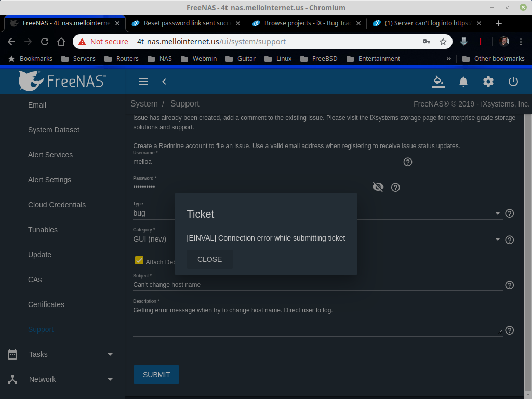Bookmark this page with the star
This screenshot has width=532, height=399.
click(443, 42)
